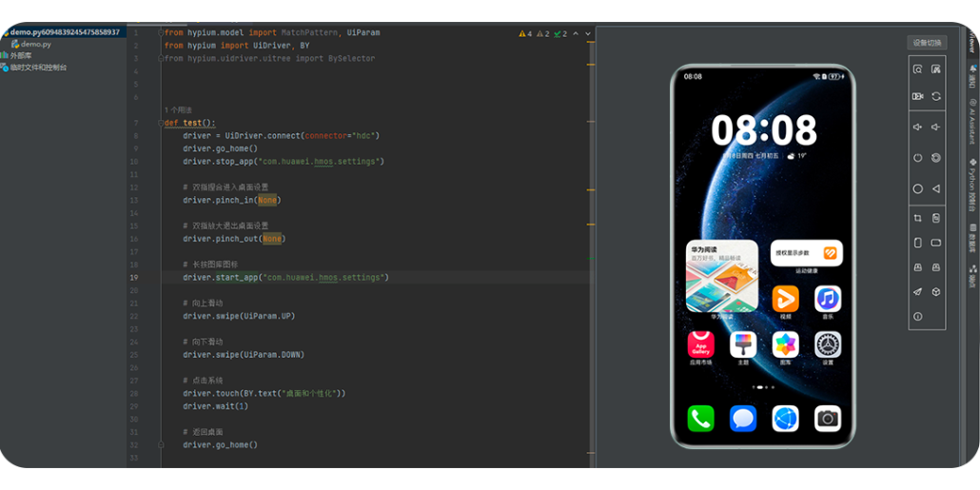Tap the 华为阅读 reading widget
Screen dimensions: 980x490
[722, 277]
